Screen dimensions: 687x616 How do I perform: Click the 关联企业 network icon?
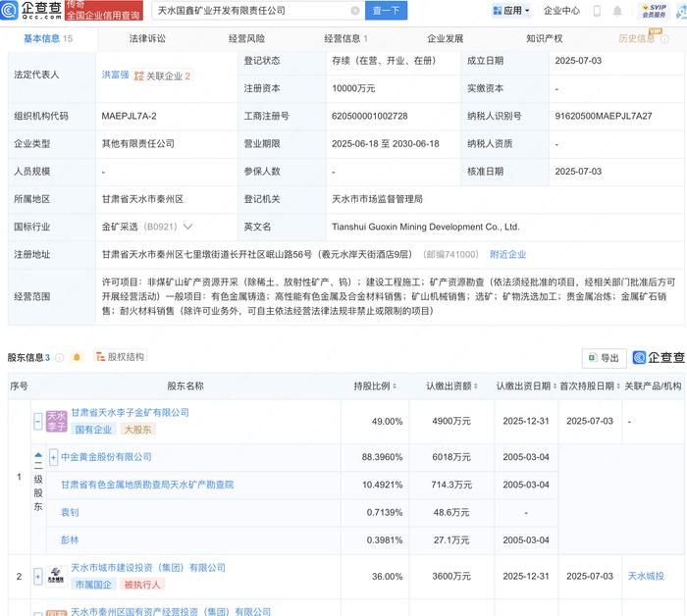tap(139, 77)
